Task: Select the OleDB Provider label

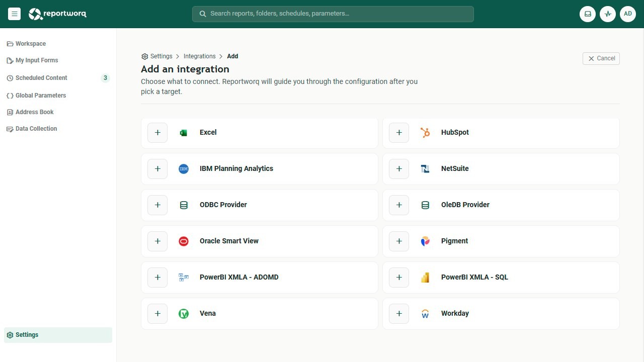Action: coord(465,205)
